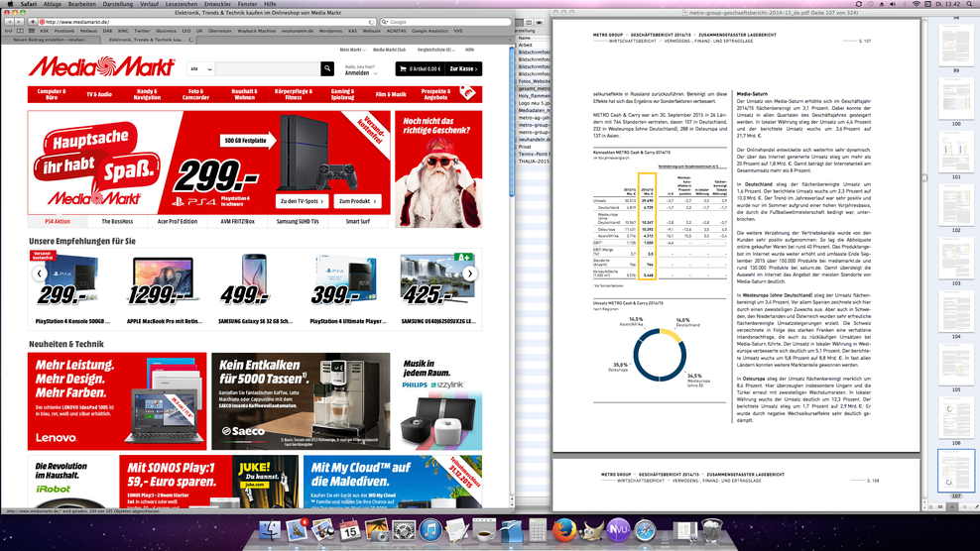
Task: Switch to the Neuen Beitrag erstellen tab
Action: pyautogui.click(x=52, y=40)
